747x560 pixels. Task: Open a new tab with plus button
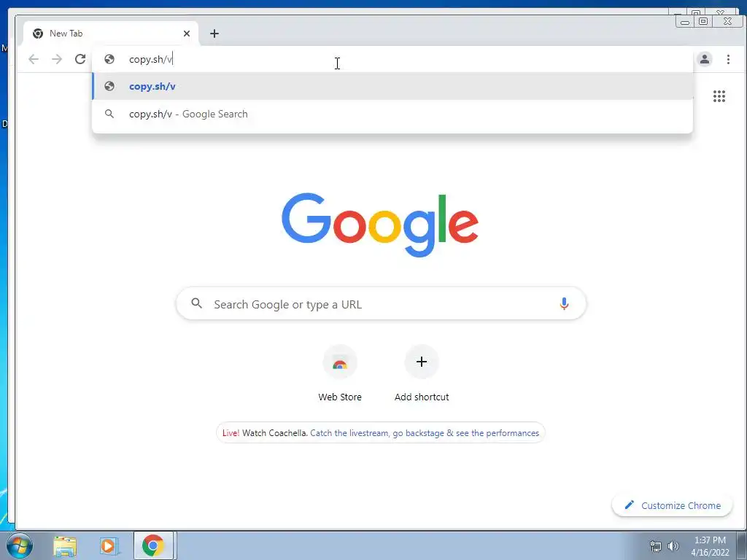[x=214, y=34]
